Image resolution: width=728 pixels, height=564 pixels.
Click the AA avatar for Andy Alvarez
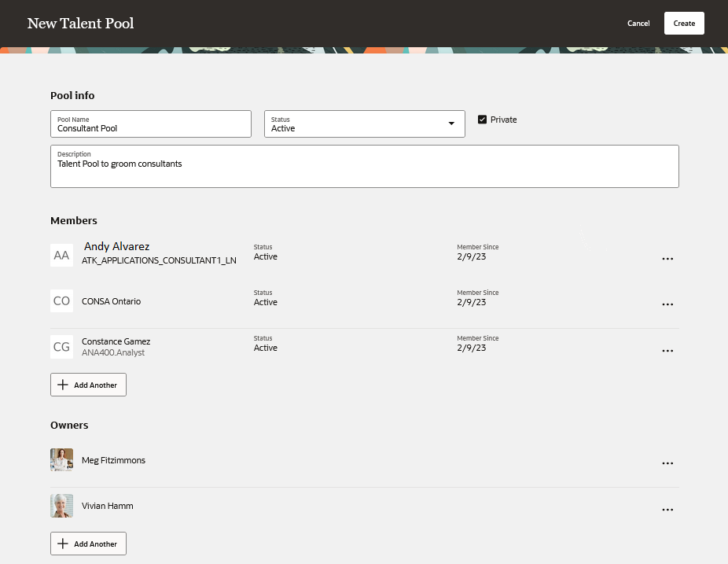tap(62, 255)
